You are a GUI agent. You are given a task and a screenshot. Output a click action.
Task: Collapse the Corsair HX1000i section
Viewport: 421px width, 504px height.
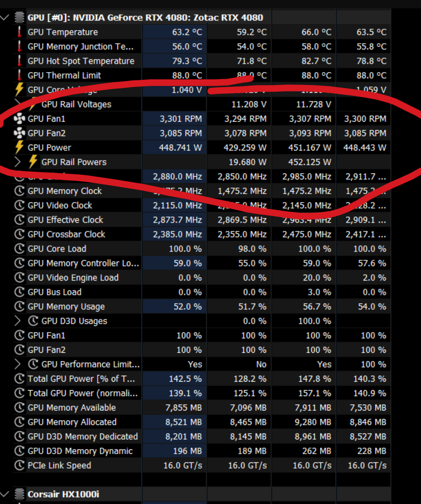5,494
